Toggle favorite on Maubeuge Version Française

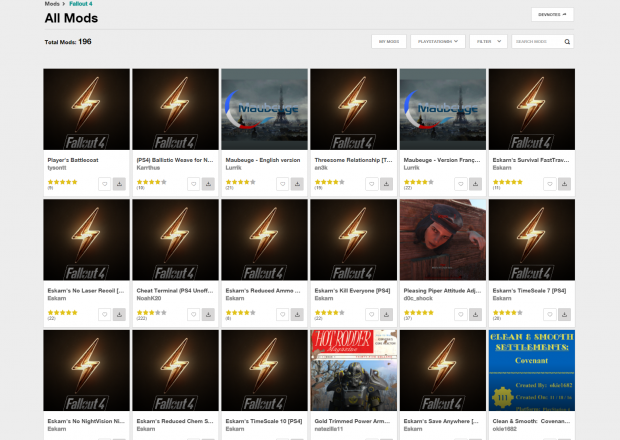click(x=461, y=184)
